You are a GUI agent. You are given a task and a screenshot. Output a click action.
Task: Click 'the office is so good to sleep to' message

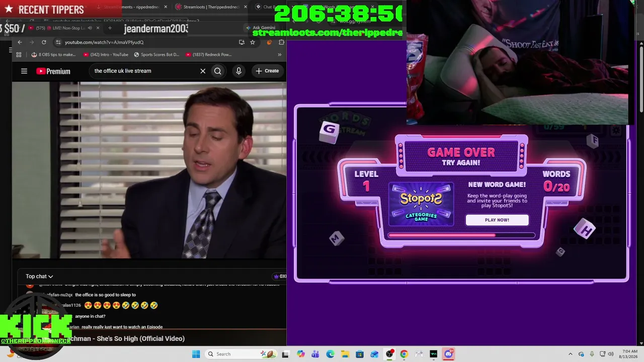pyautogui.click(x=105, y=295)
